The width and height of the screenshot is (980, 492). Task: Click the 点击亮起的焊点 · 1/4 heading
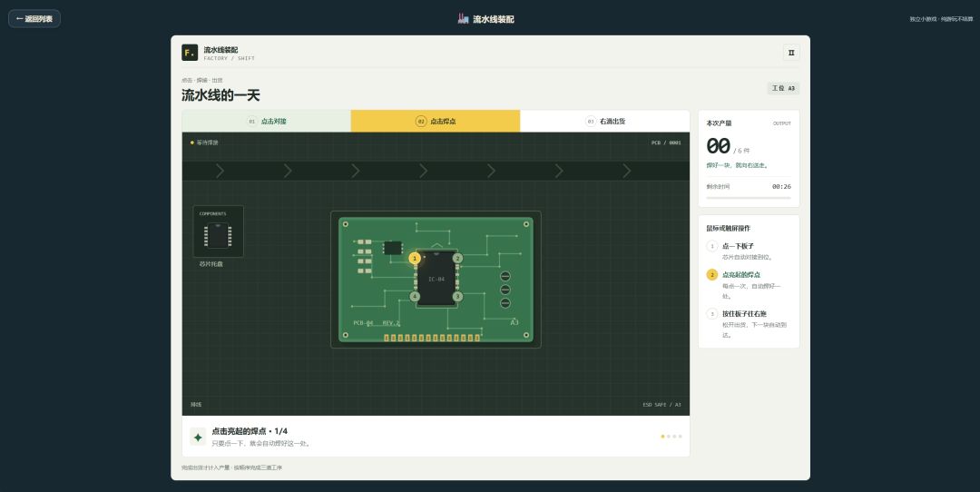coord(250,431)
